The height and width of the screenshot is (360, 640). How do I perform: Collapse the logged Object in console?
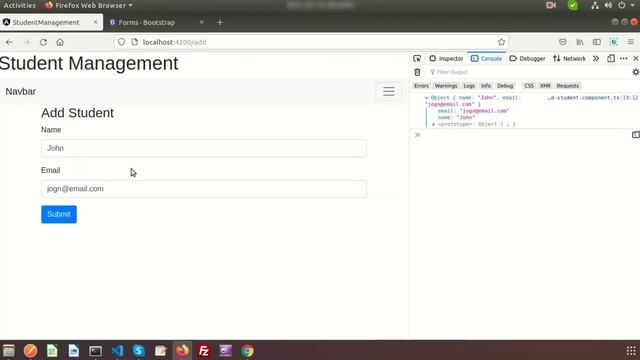(x=426, y=98)
